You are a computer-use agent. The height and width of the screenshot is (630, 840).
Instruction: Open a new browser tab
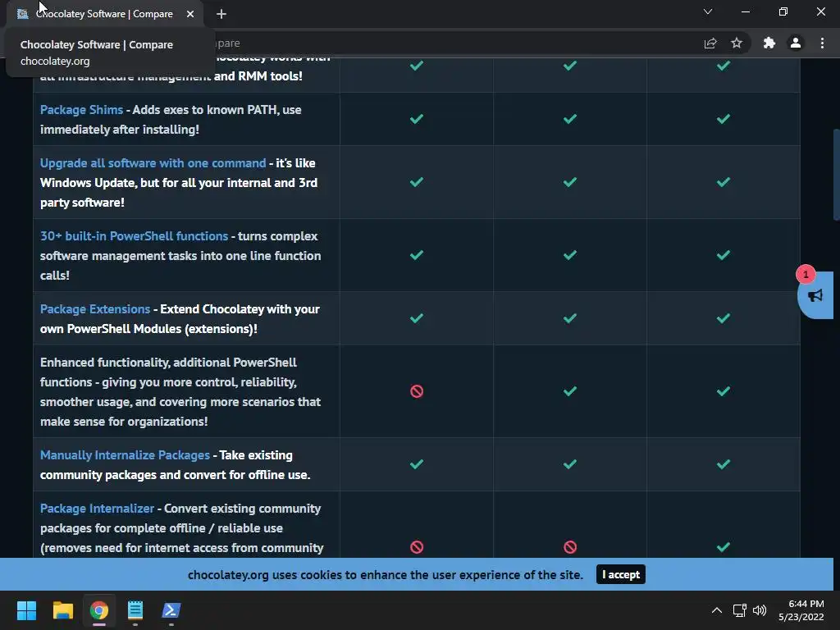[x=221, y=14]
